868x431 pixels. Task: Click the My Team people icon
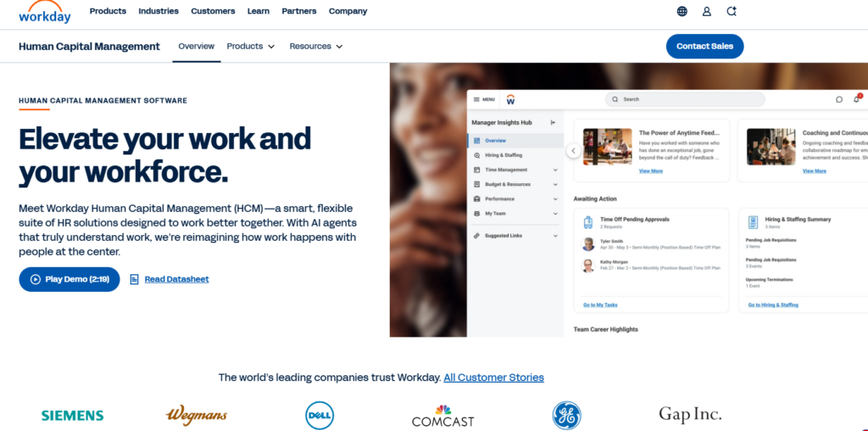click(476, 213)
